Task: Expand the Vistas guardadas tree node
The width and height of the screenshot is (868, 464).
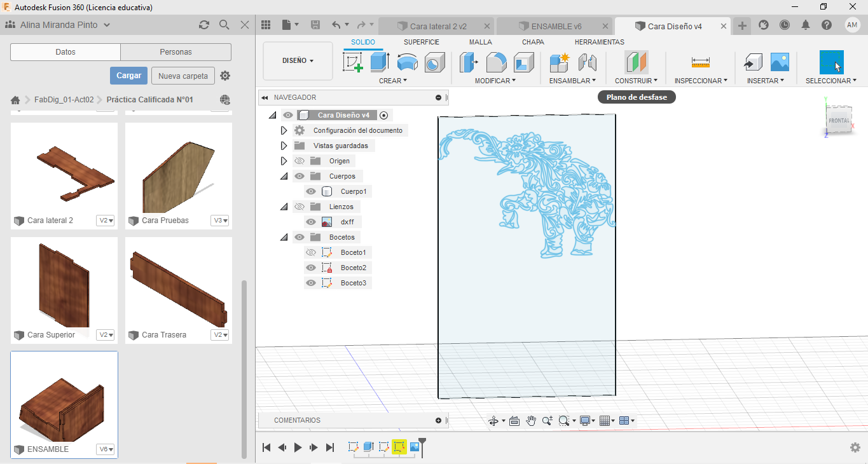Action: (x=284, y=146)
